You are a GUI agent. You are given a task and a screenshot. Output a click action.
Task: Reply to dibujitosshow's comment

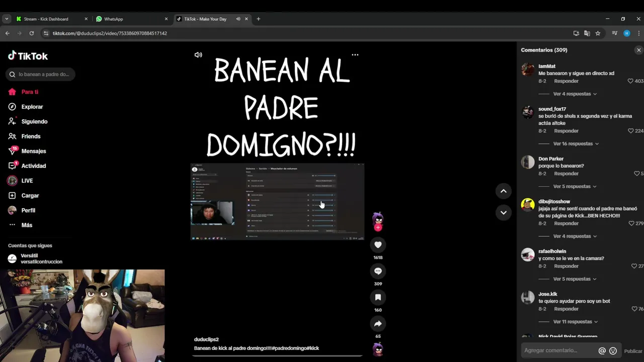pyautogui.click(x=566, y=223)
